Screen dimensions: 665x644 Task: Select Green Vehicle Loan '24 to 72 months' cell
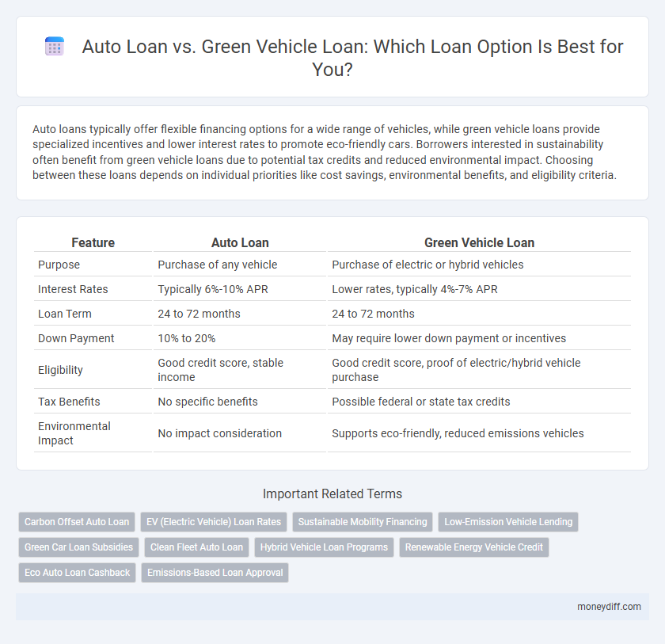coord(479,314)
